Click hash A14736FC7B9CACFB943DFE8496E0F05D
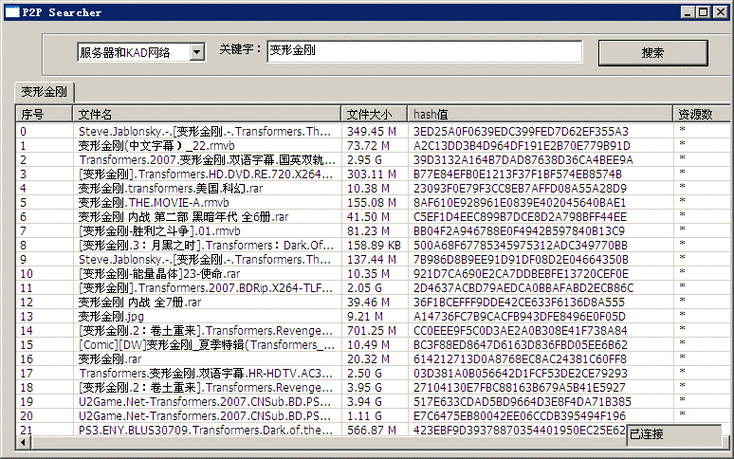 pyautogui.click(x=520, y=316)
